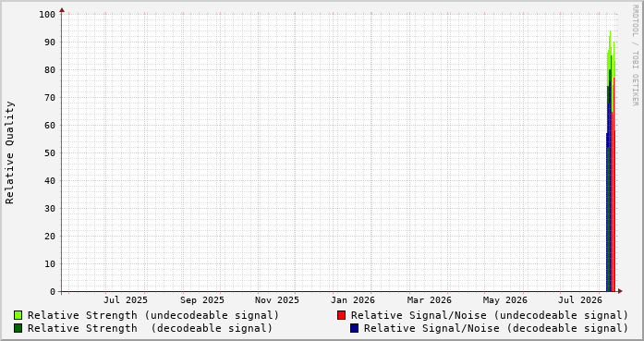The image size is (644, 341).
Task: Click the Jul 2026 x-axis label
Action: tap(580, 300)
